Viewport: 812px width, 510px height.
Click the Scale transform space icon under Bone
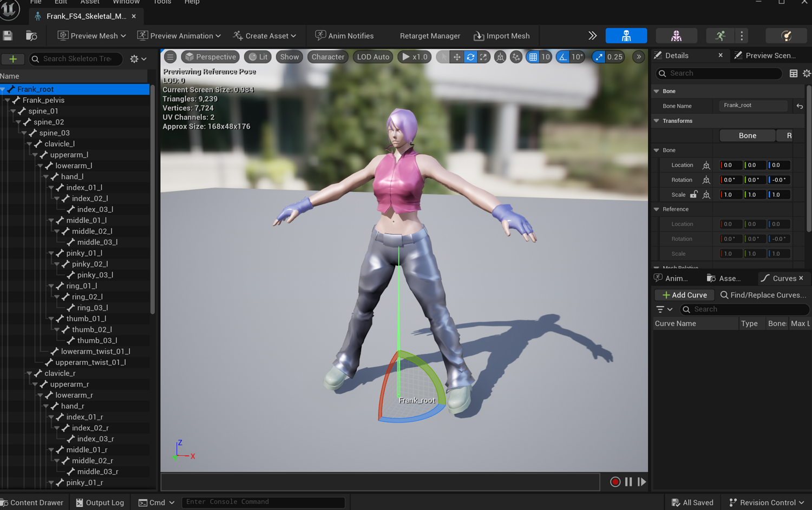coord(706,195)
